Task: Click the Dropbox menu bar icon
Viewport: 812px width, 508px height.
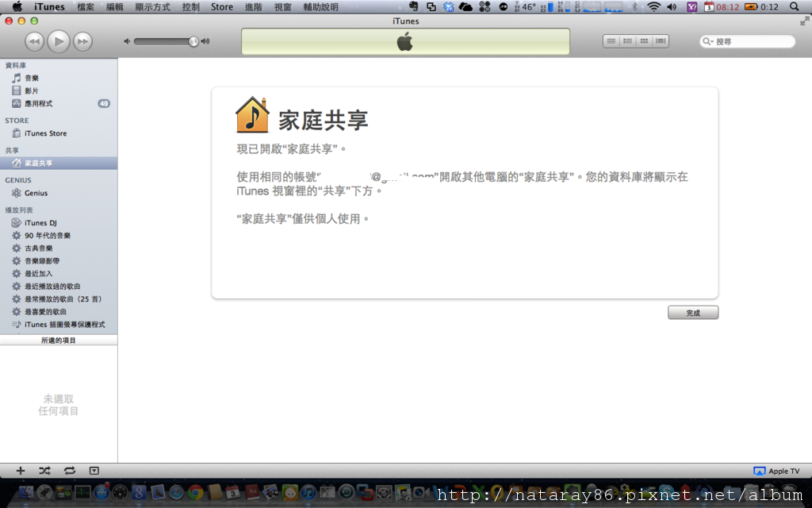Action: tap(449, 6)
